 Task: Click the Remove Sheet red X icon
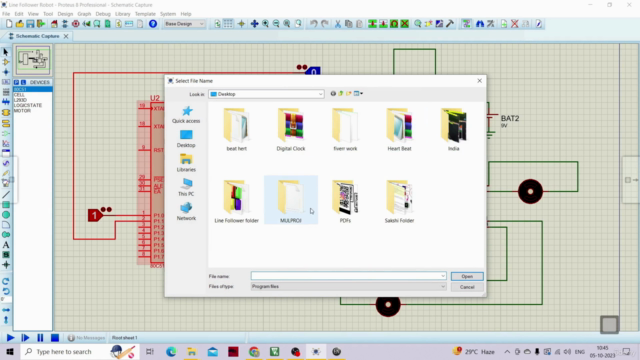coord(515,24)
